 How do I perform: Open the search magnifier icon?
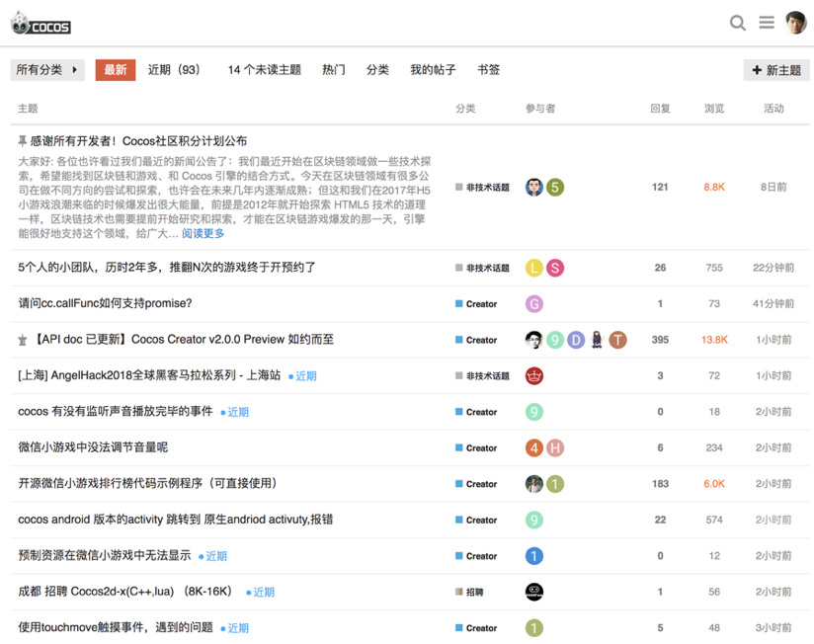737,23
